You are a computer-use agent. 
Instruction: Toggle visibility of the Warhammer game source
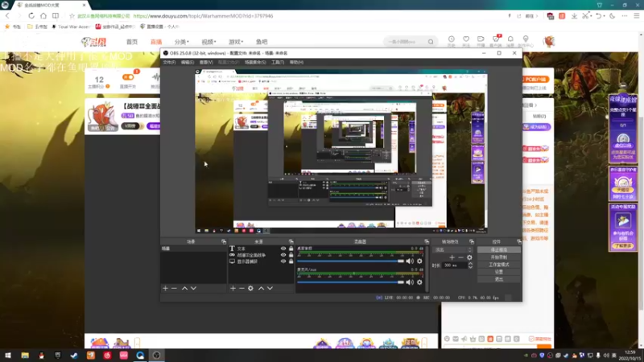[x=283, y=255]
